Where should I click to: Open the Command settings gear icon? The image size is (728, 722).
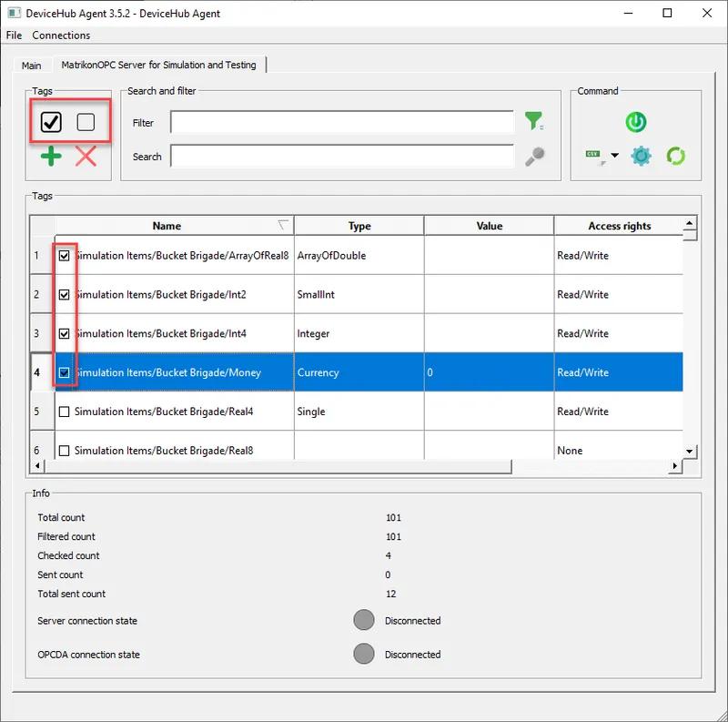tap(640, 156)
